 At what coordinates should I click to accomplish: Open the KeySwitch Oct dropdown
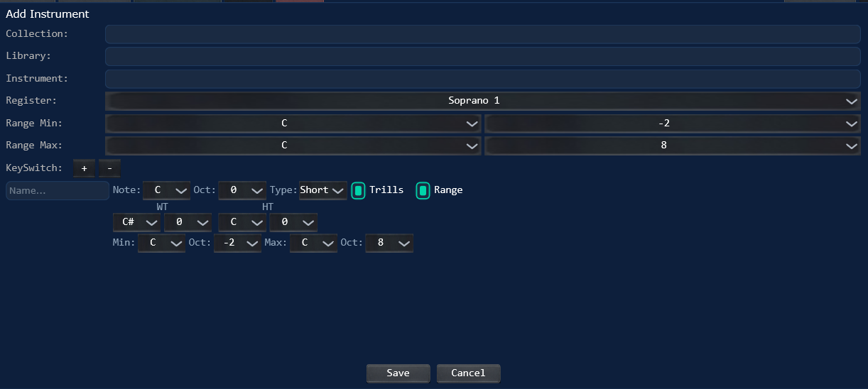pyautogui.click(x=242, y=190)
